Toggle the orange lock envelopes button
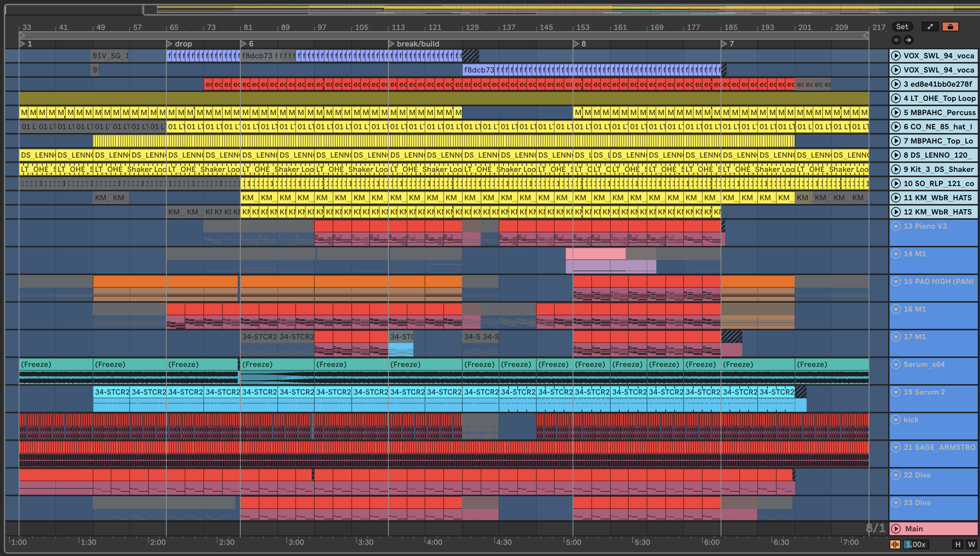The image size is (980, 556). pyautogui.click(x=950, y=27)
